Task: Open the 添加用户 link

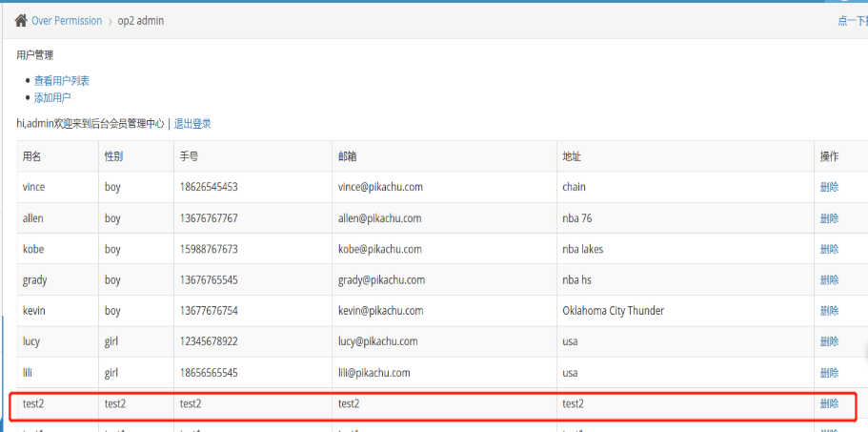Action: [x=52, y=98]
